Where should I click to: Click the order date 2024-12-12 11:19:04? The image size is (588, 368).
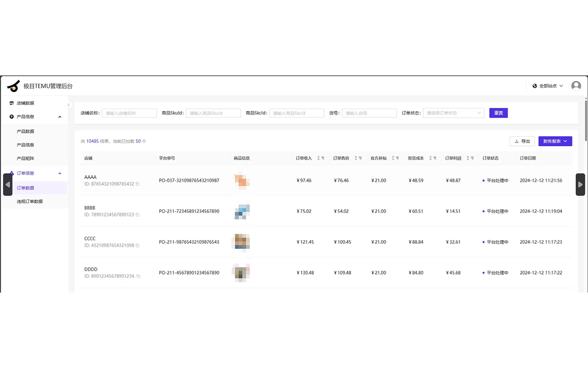click(541, 212)
